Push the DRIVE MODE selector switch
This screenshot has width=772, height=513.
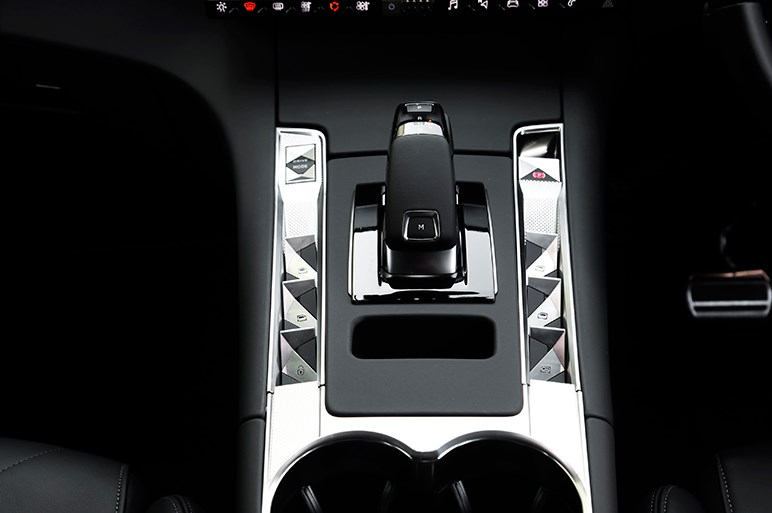[300, 164]
